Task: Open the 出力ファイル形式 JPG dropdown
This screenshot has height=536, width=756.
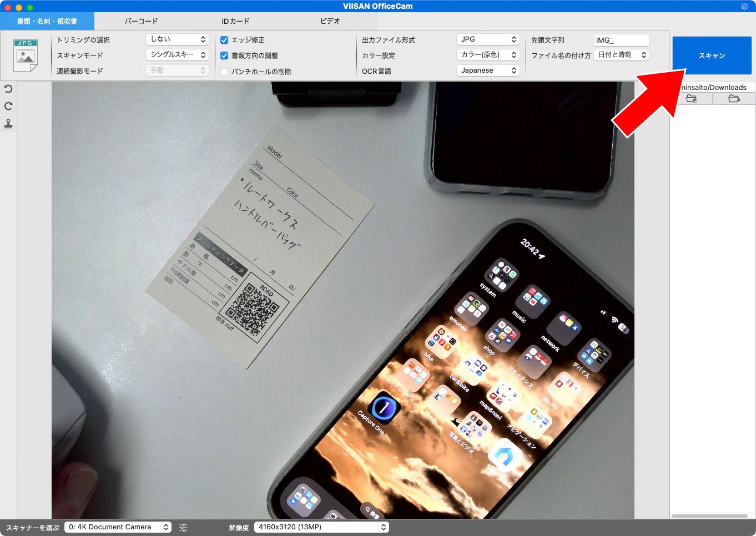Action: click(x=488, y=39)
